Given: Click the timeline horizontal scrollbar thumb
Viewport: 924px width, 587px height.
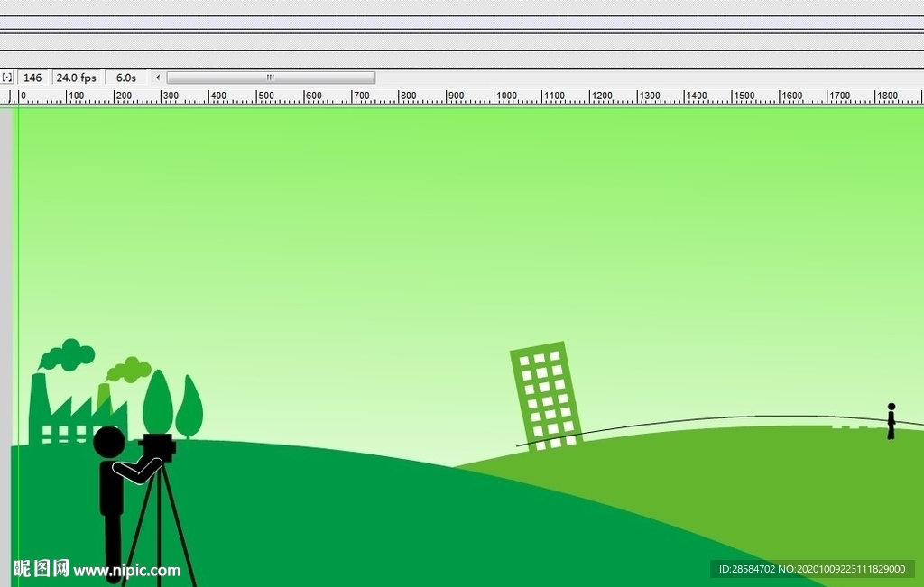Looking at the screenshot, I should (271, 78).
